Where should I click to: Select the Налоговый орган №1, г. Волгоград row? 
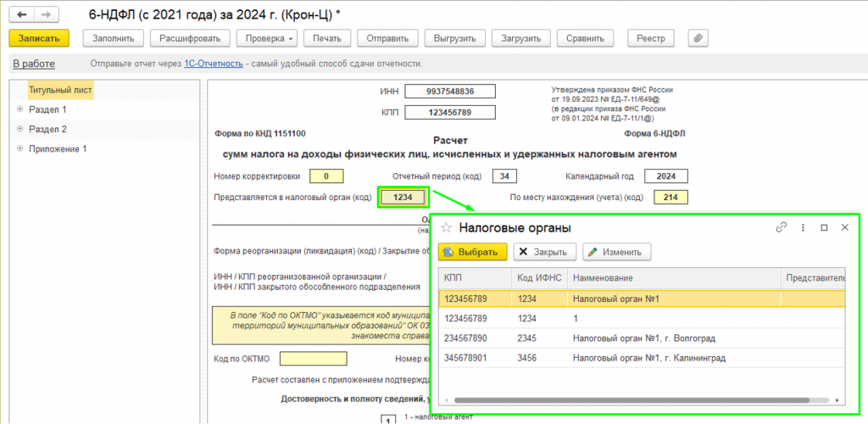point(643,338)
